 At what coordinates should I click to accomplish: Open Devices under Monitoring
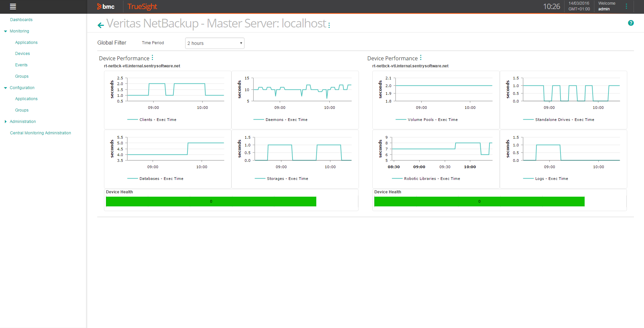pyautogui.click(x=22, y=54)
